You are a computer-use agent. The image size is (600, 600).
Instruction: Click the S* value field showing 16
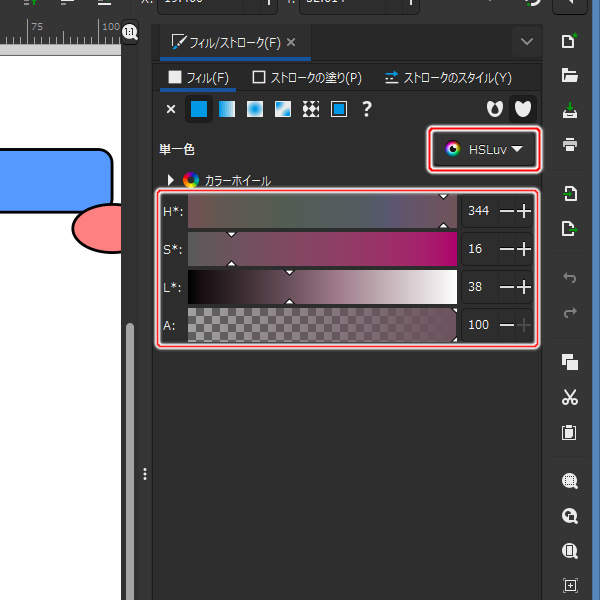479,249
